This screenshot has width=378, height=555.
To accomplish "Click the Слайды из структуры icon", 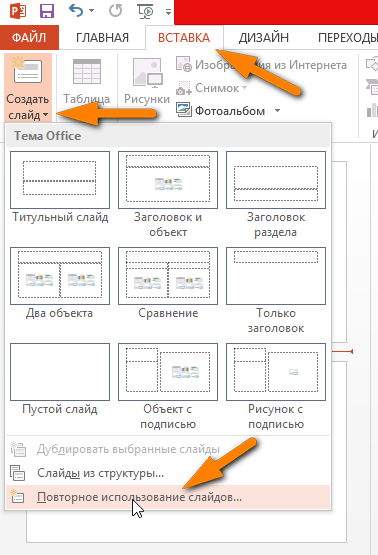I will click(18, 473).
